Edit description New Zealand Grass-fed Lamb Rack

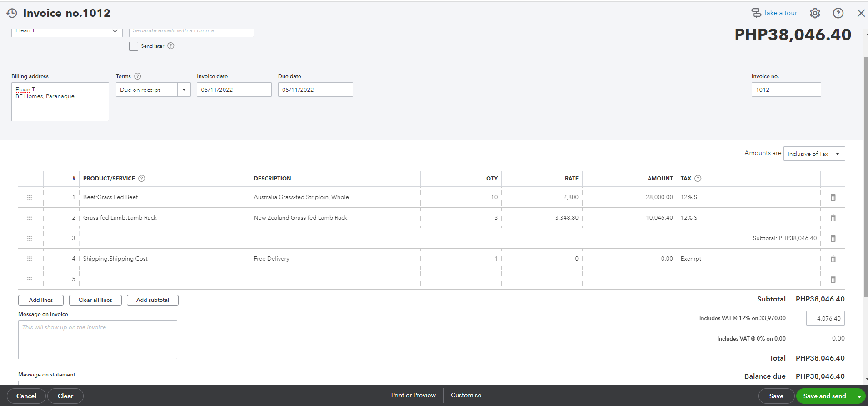[335, 218]
